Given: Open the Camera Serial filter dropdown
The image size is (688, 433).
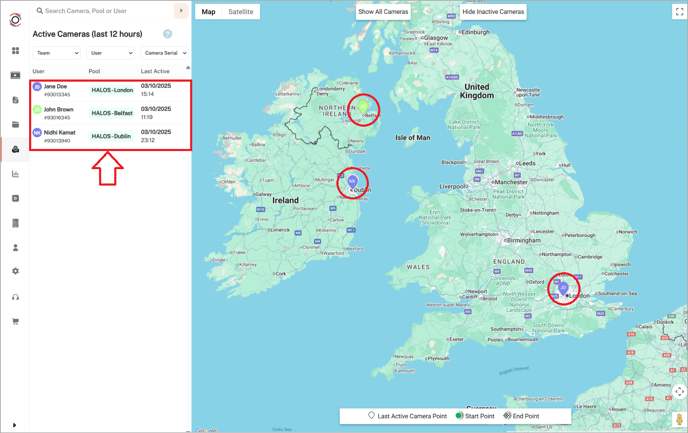Looking at the screenshot, I should click(164, 53).
